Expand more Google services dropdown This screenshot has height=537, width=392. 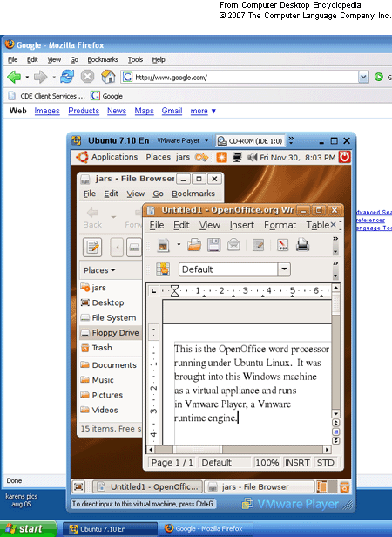[x=203, y=111]
